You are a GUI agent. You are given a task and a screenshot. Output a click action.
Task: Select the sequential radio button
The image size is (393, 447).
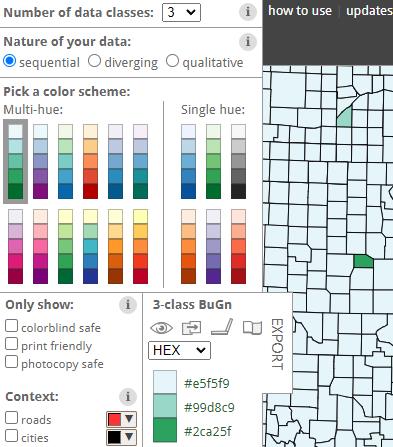9,61
